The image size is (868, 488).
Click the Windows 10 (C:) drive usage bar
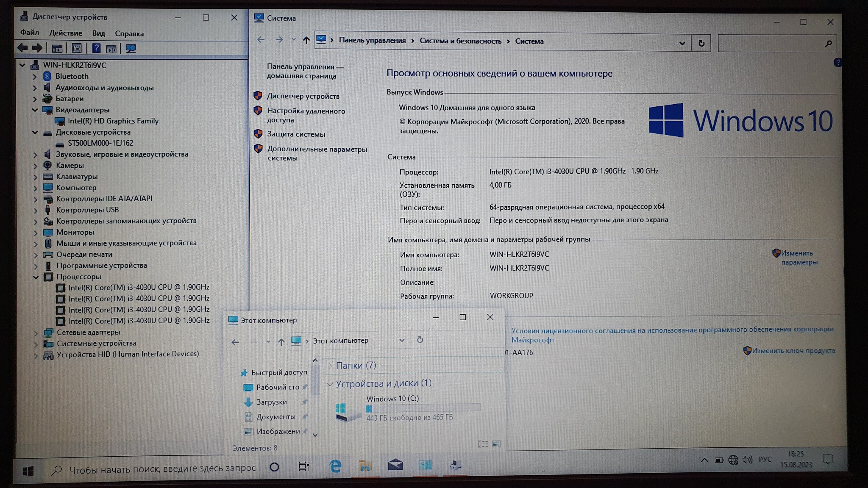(x=423, y=408)
